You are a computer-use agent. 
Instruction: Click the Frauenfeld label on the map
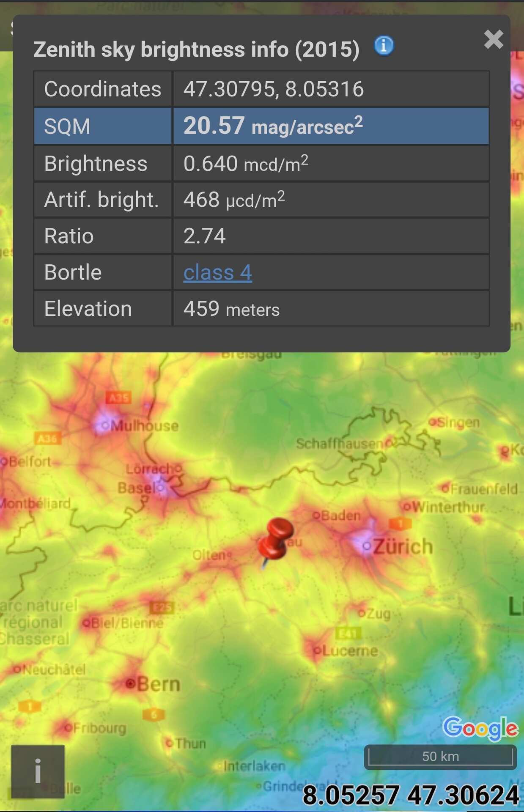point(484,489)
